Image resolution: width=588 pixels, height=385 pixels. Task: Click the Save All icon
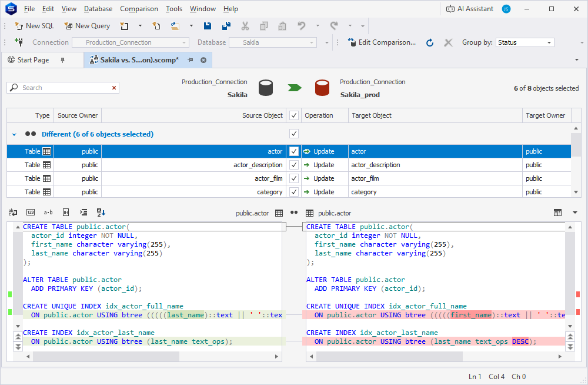pyautogui.click(x=226, y=26)
